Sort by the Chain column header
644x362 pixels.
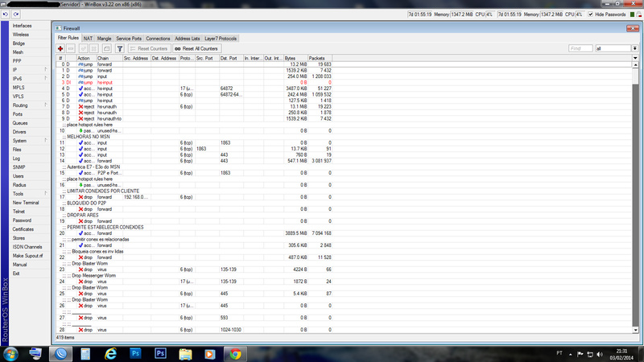click(109, 58)
